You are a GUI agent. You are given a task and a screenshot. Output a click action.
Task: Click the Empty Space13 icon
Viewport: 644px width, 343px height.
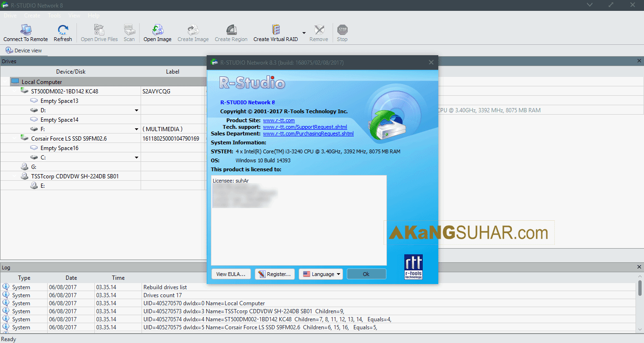(x=34, y=100)
